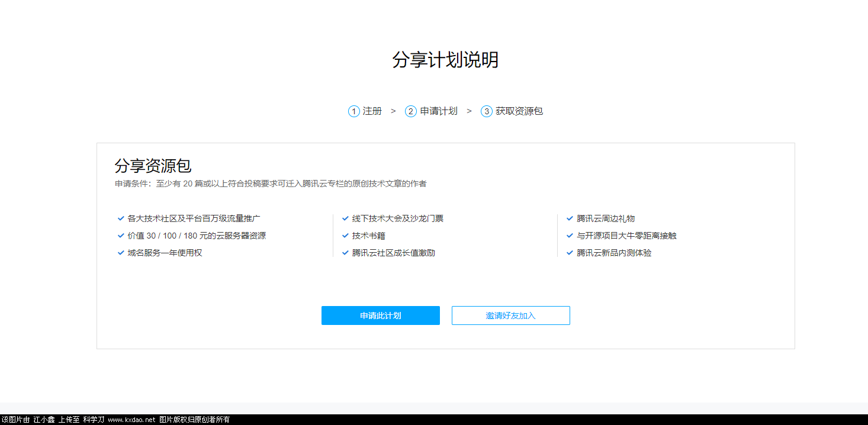This screenshot has width=868, height=425.
Task: Select step 1 circle icon for 注册
Action: point(354,111)
